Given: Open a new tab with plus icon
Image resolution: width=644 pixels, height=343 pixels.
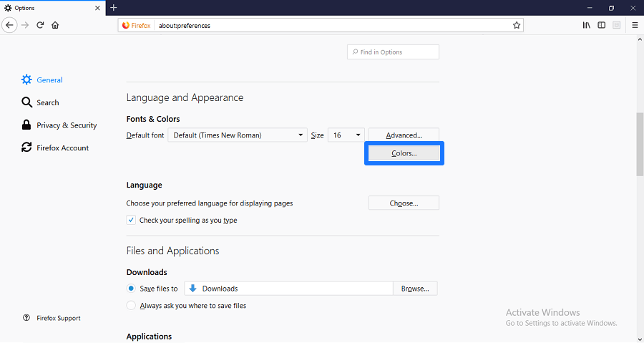Looking at the screenshot, I should click(114, 8).
